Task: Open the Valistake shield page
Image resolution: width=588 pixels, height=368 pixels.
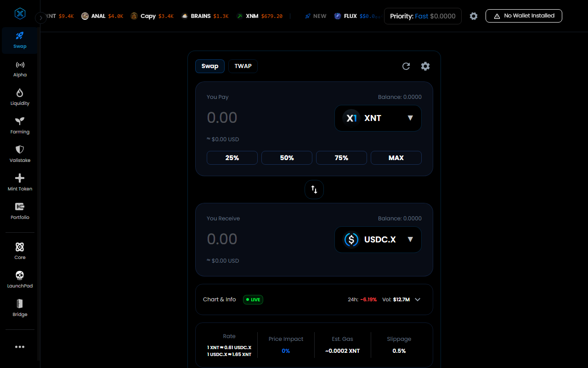Action: pos(20,154)
